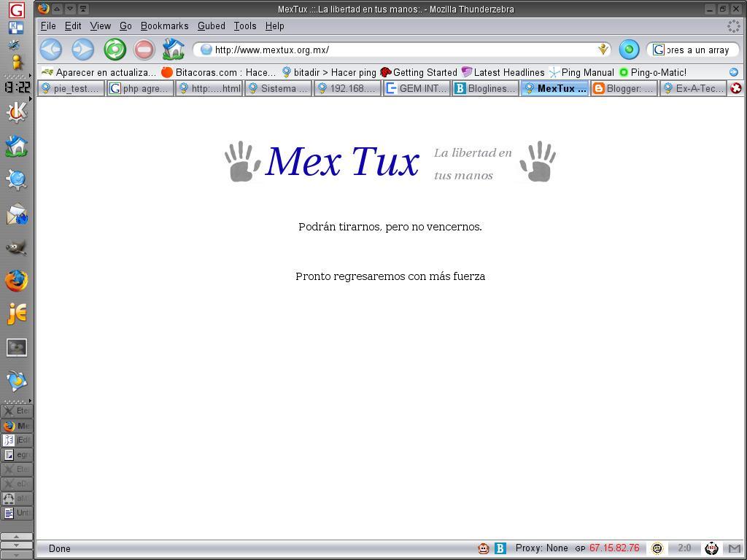
Task: Click the pager K icon in the side panel
Action: (x=16, y=28)
